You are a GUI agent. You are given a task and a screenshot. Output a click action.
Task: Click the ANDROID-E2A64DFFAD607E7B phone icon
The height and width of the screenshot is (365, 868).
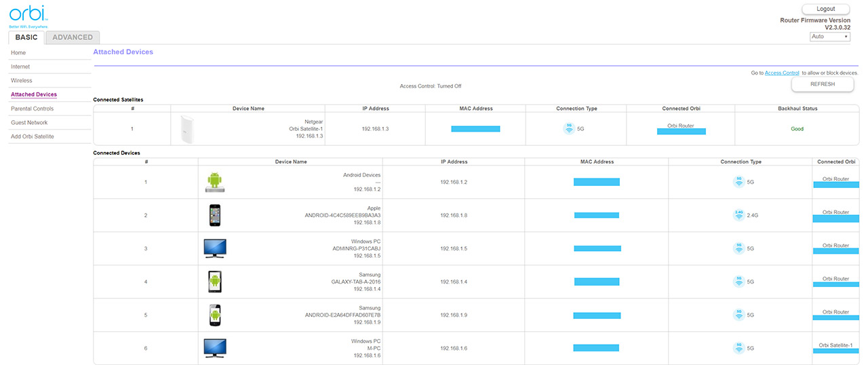point(215,315)
